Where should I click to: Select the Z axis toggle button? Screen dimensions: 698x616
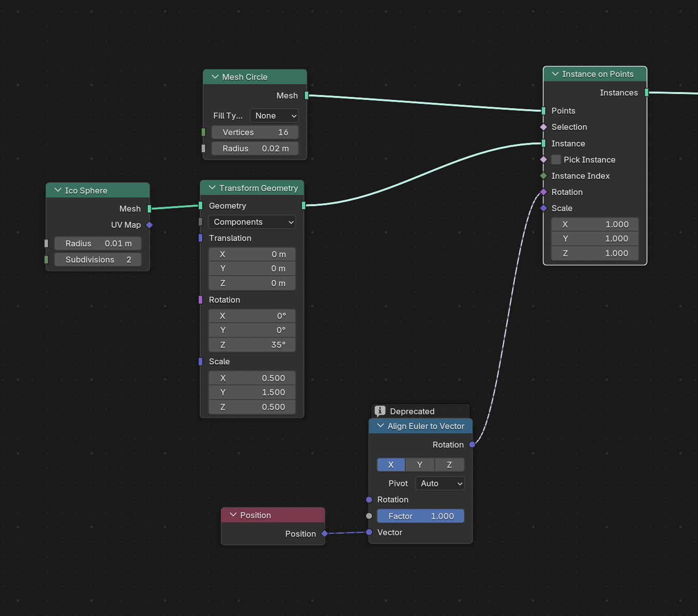tap(449, 465)
